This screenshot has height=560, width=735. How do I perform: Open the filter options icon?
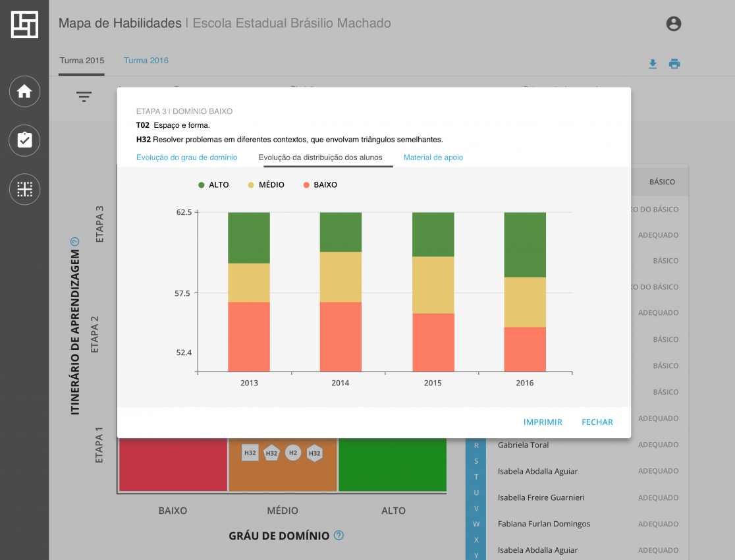(84, 97)
